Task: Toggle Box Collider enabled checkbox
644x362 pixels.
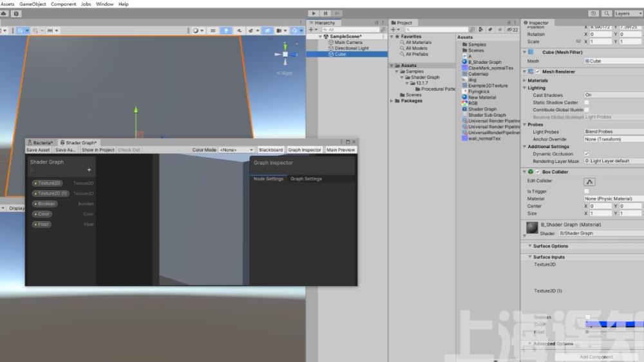Action: coord(538,172)
